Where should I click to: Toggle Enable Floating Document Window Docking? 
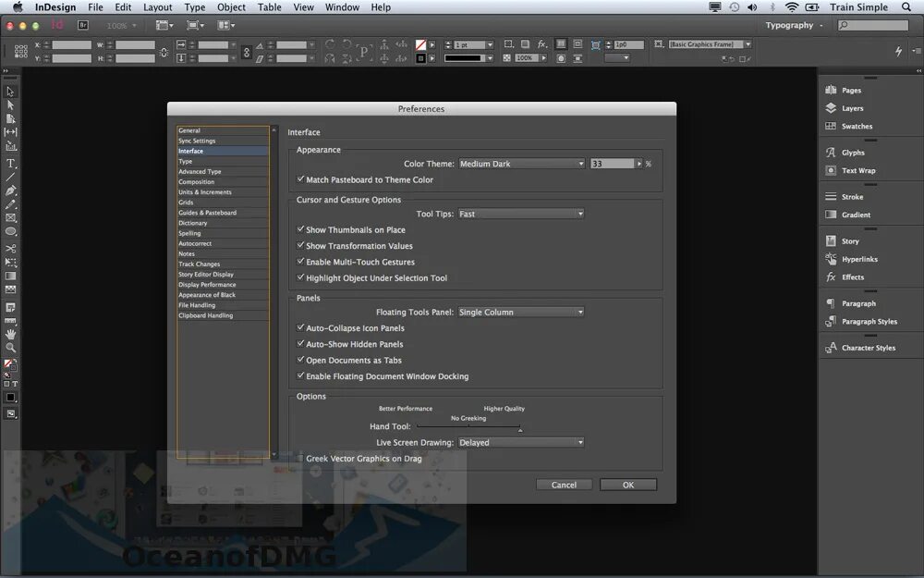click(300, 375)
